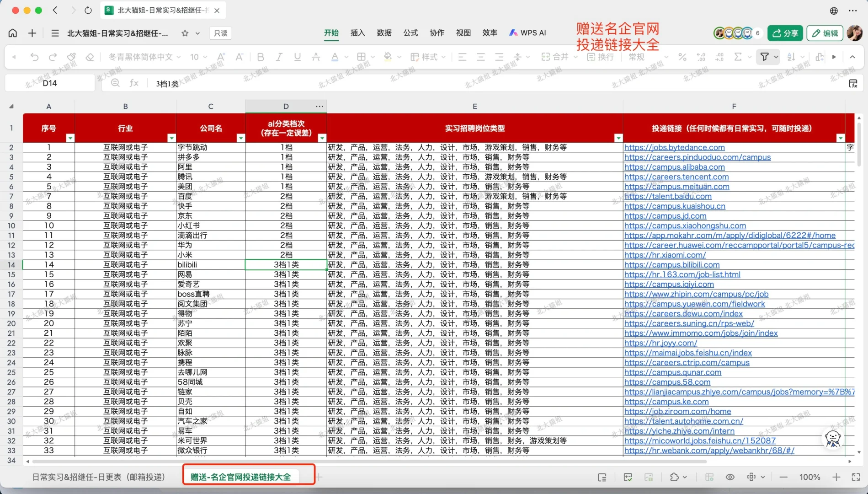Open the insert rows and columns tool
This screenshot has height=494, width=868.
(819, 57)
